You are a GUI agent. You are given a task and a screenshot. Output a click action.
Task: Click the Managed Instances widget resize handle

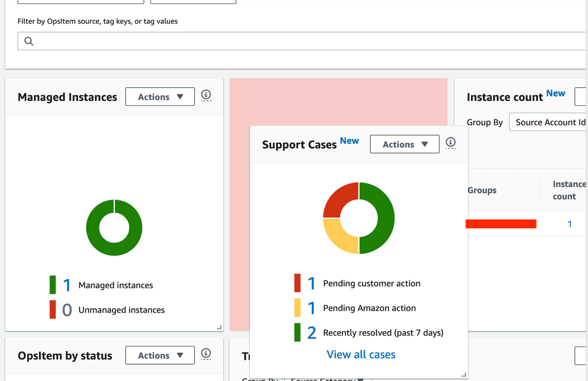219,326
